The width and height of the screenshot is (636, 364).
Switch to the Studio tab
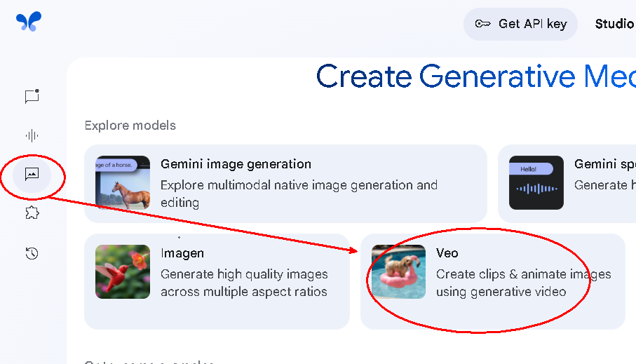click(x=614, y=24)
